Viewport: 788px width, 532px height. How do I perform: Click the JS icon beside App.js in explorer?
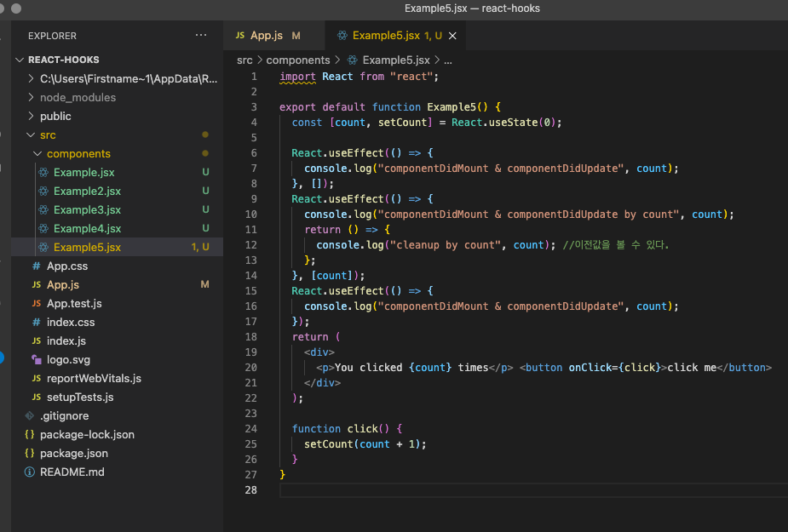pyautogui.click(x=36, y=285)
